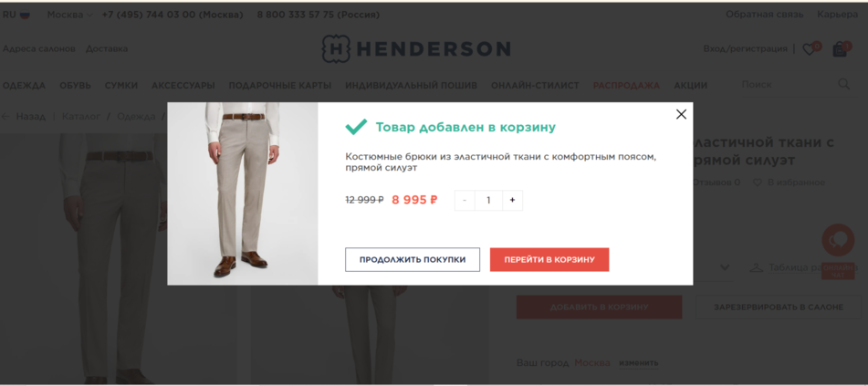
Task: Open the ОДЕЖДА menu category
Action: coord(24,85)
